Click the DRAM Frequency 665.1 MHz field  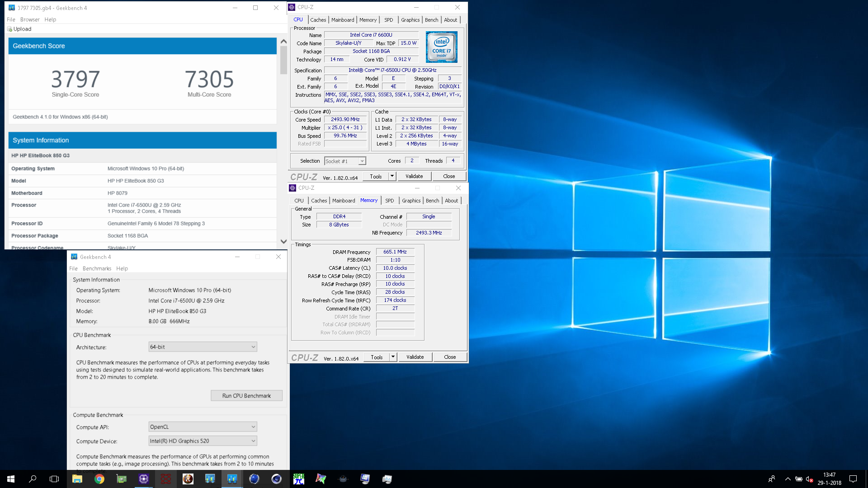(395, 252)
